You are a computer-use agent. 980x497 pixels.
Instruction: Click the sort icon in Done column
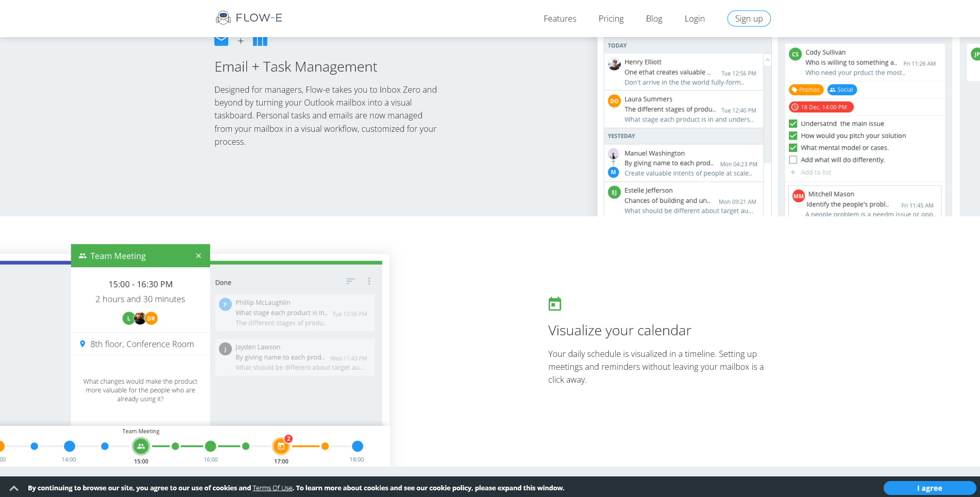pyautogui.click(x=350, y=281)
